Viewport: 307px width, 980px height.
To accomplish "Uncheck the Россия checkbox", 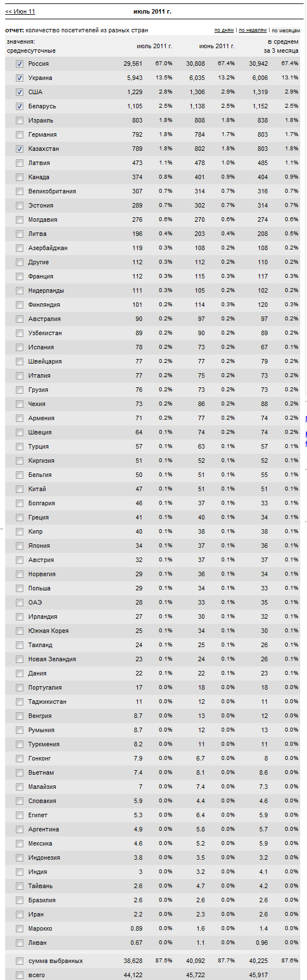I will pyautogui.click(x=20, y=64).
